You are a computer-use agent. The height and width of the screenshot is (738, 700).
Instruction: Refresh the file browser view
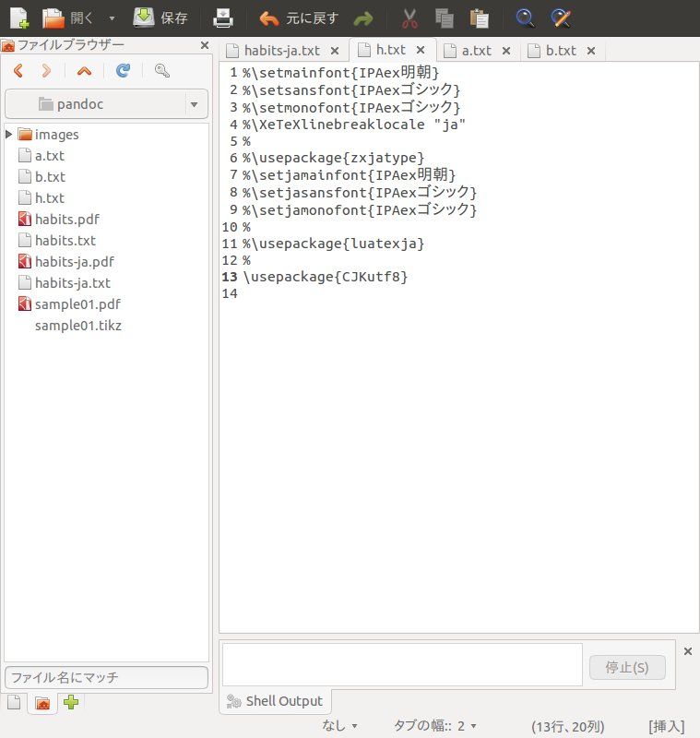click(123, 71)
